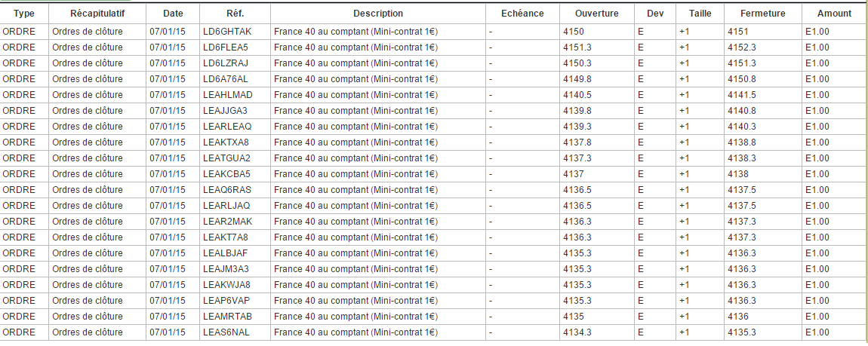
Task: Click the Fermeture column header
Action: (x=762, y=14)
